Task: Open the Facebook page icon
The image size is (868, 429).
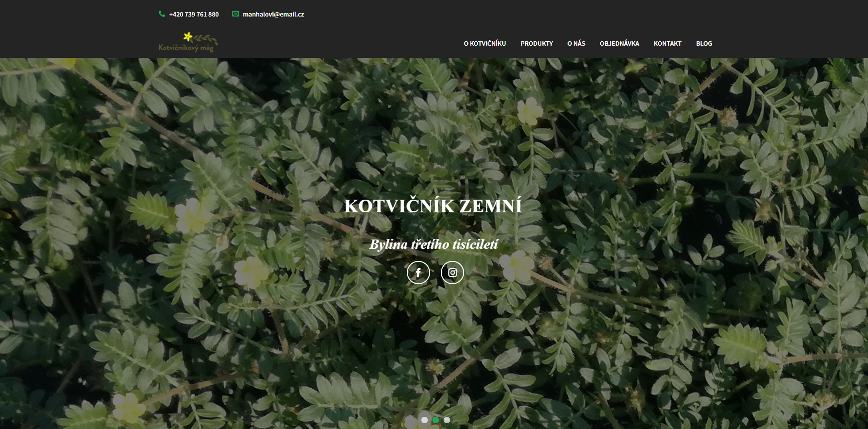Action: [418, 273]
